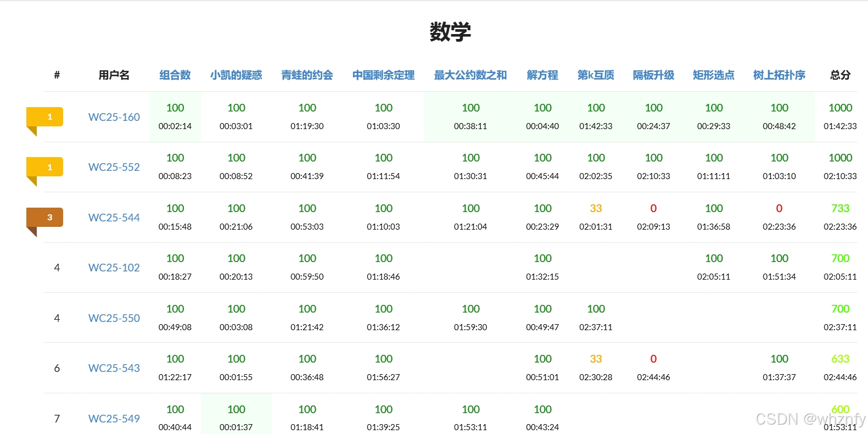Screen dimensions: 868x434
Task: Open the 第k互质 problem link
Action: click(596, 75)
